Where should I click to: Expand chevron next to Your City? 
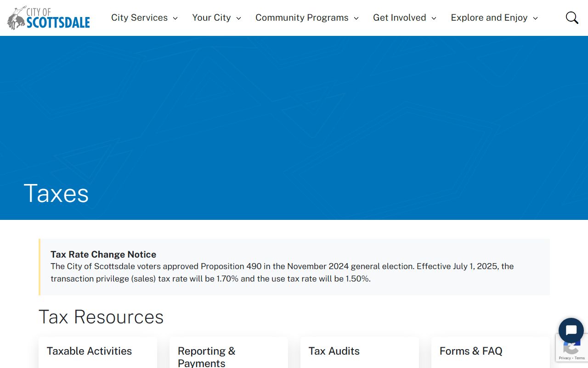tap(238, 18)
